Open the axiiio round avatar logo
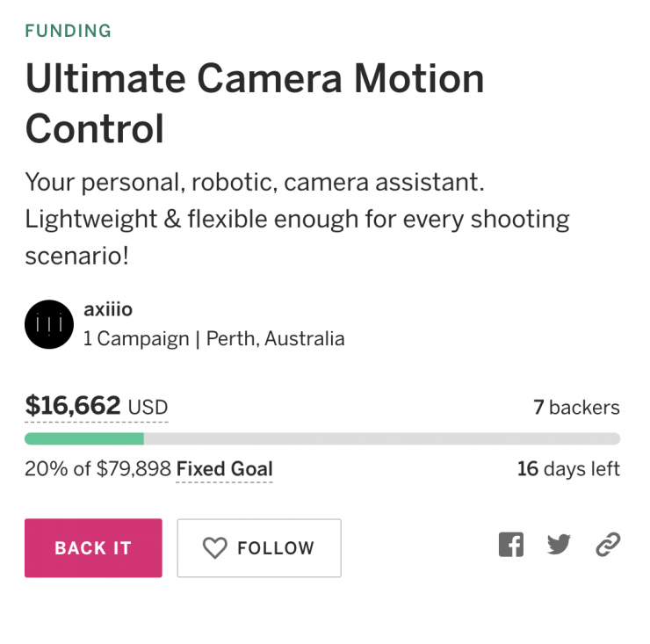This screenshot has height=644, width=650. (x=49, y=325)
